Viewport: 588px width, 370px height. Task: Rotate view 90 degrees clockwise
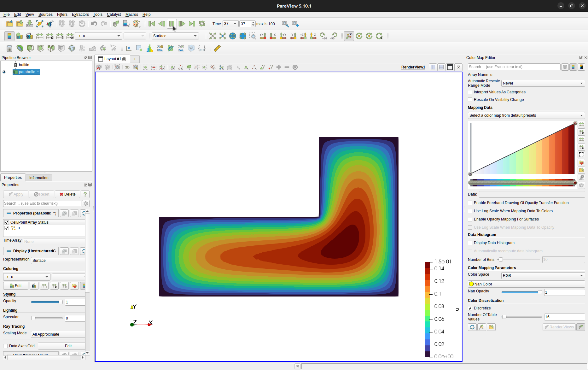pyautogui.click(x=323, y=36)
